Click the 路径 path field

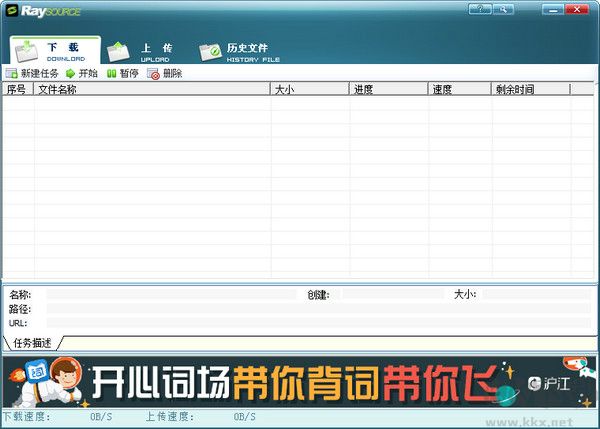(318, 308)
